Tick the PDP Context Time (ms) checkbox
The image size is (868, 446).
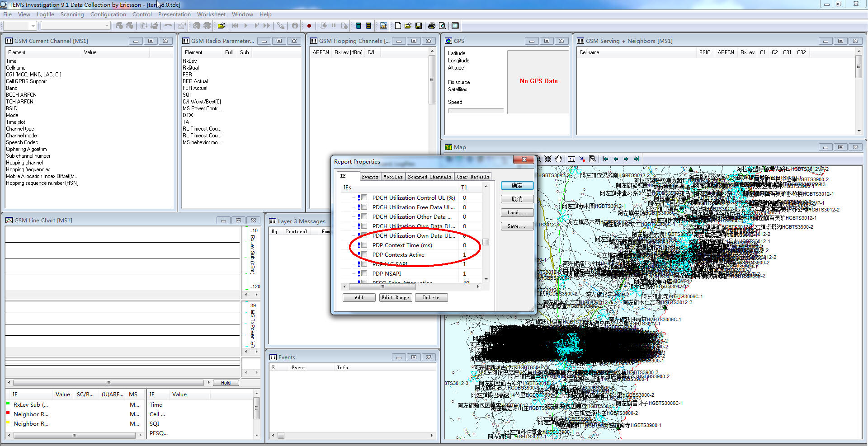(x=364, y=245)
